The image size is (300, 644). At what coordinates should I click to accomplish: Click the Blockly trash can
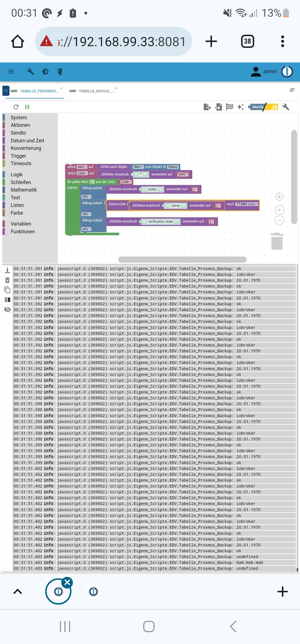pos(277,241)
